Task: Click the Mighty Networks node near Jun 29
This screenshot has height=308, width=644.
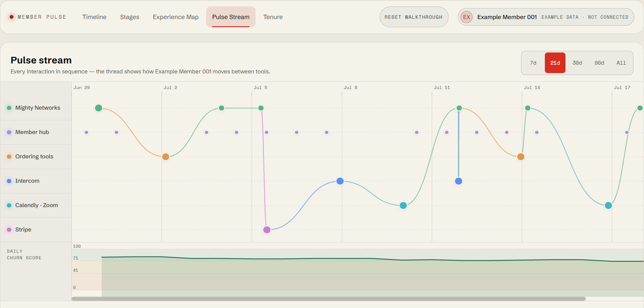Action: point(99,108)
